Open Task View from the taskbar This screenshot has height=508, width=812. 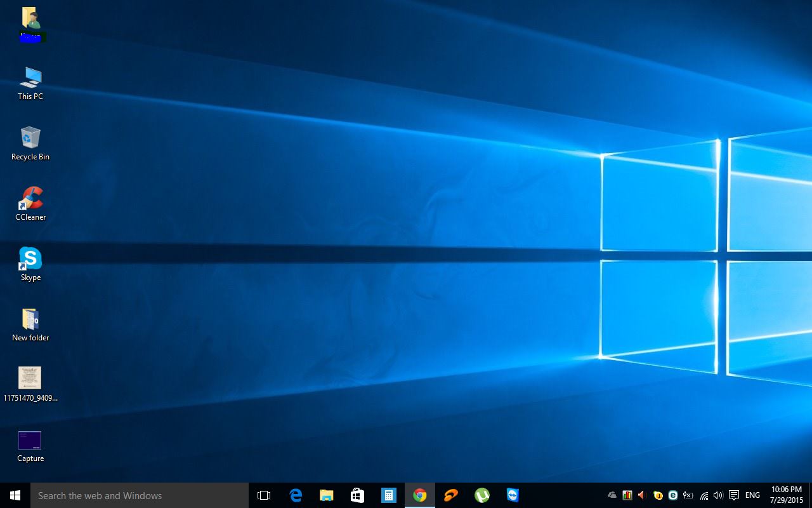(264, 495)
